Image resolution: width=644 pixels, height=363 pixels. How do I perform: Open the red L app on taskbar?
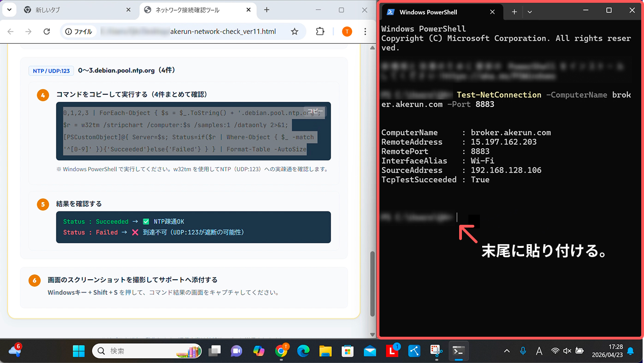click(392, 351)
